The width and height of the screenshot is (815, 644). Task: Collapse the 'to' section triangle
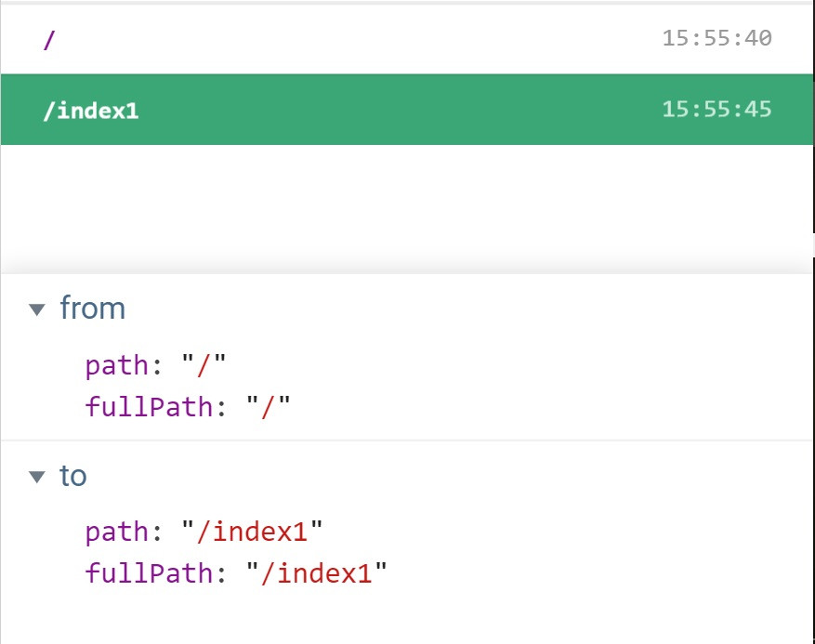[37, 477]
